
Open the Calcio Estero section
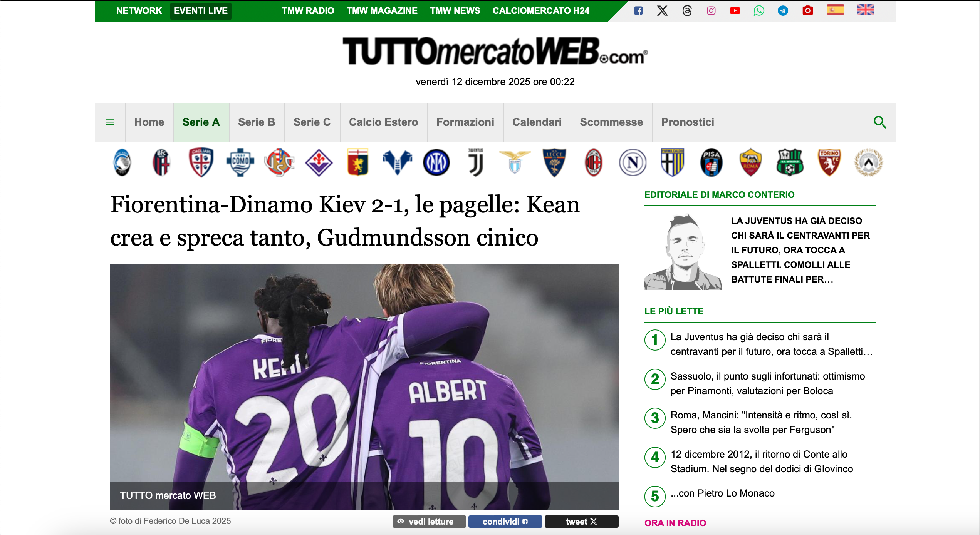(x=383, y=122)
